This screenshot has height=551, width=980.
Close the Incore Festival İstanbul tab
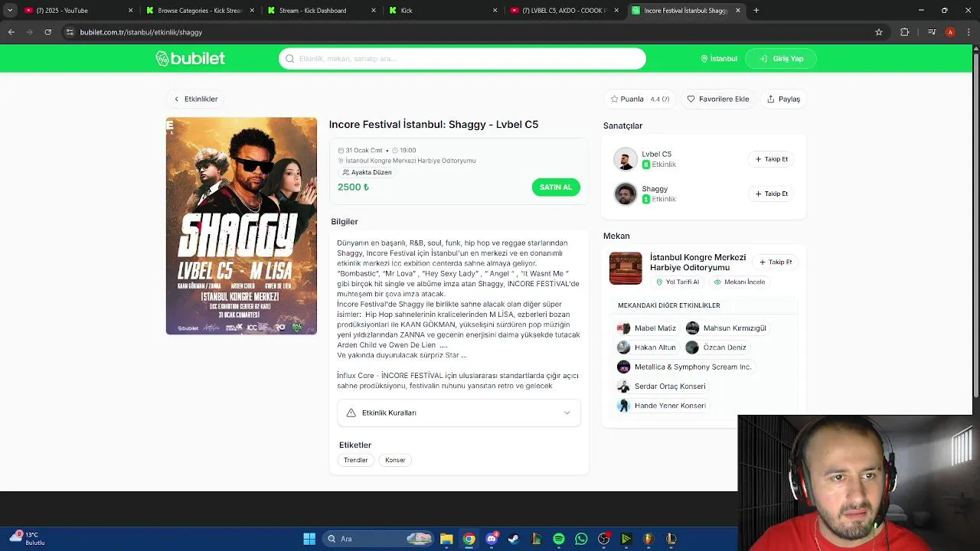point(738,11)
